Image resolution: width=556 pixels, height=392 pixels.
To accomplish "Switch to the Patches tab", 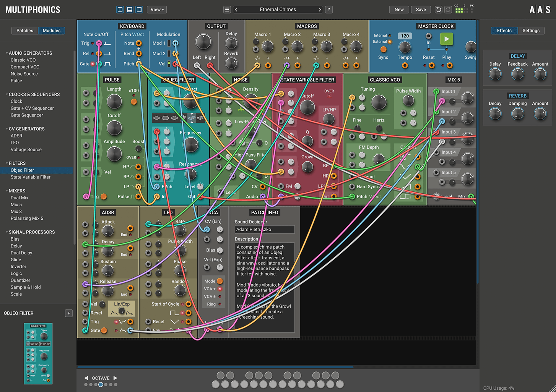I will [x=24, y=30].
